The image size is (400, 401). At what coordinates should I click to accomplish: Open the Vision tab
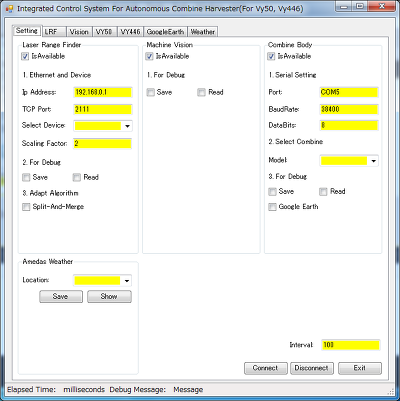coord(79,32)
